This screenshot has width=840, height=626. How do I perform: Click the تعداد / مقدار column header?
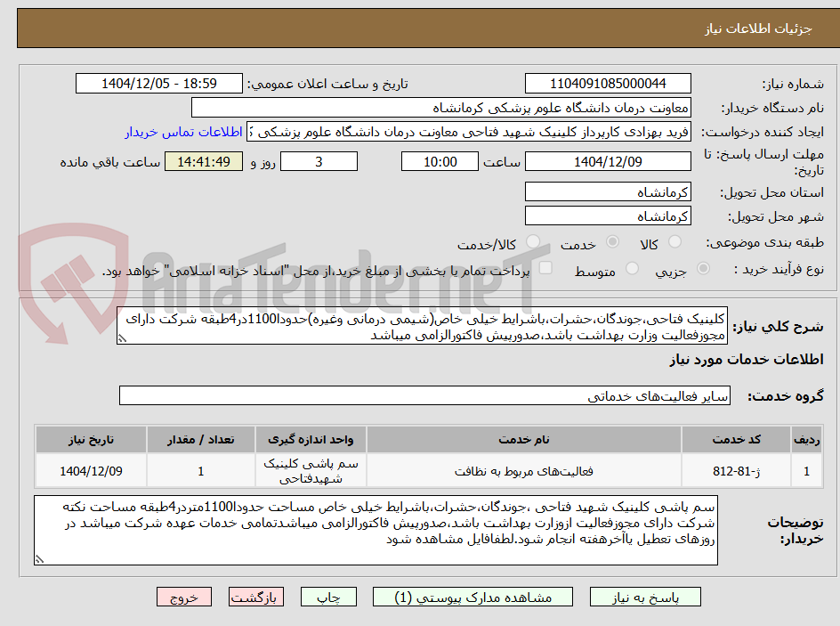201,440
